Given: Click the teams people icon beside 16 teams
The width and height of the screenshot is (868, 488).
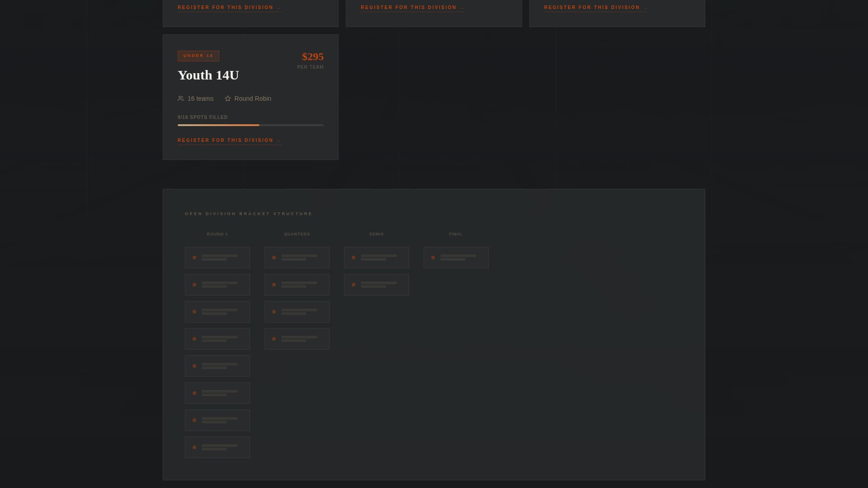Looking at the screenshot, I should [x=181, y=99].
